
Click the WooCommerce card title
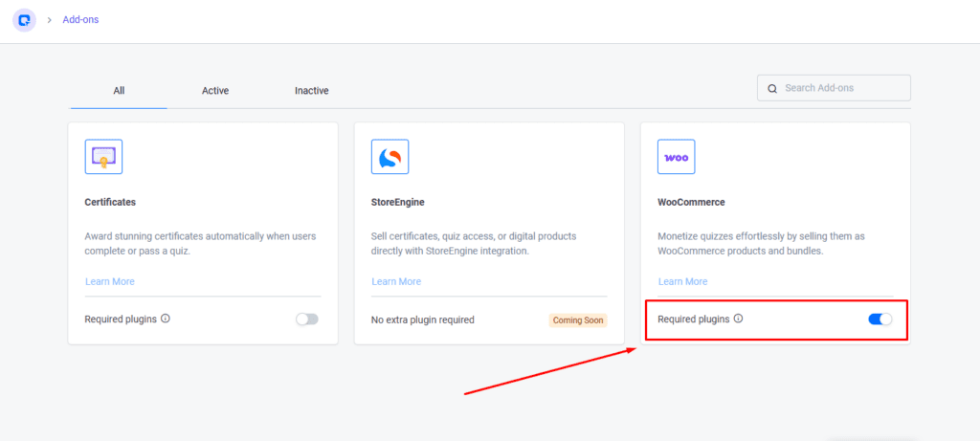pyautogui.click(x=691, y=203)
